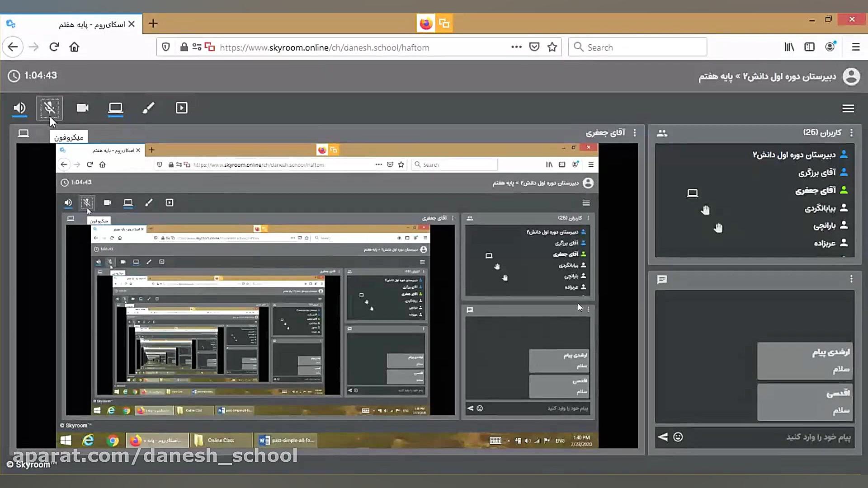Image resolution: width=868 pixels, height=488 pixels.
Task: Open the Skyroom hamburger menu
Action: pyautogui.click(x=848, y=108)
